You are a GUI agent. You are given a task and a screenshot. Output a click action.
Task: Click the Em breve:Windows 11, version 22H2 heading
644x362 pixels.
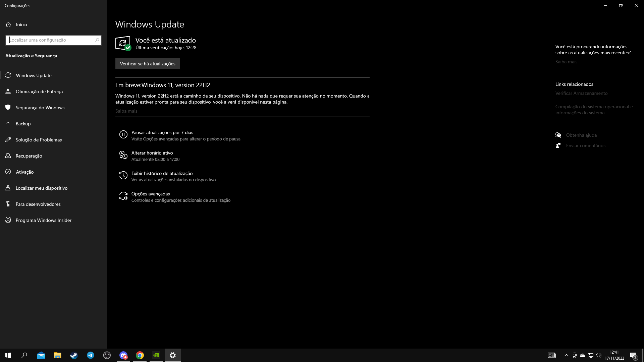pyautogui.click(x=163, y=85)
